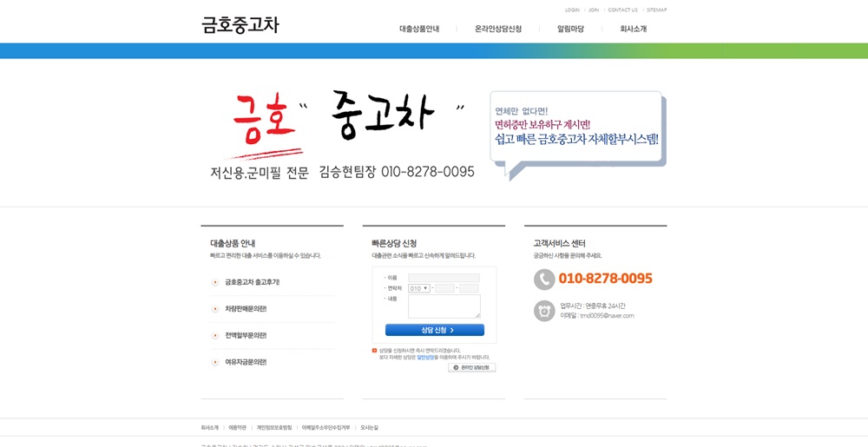Click the 금호 중고차 main banner image
This screenshot has width=868, height=447.
click(x=342, y=135)
